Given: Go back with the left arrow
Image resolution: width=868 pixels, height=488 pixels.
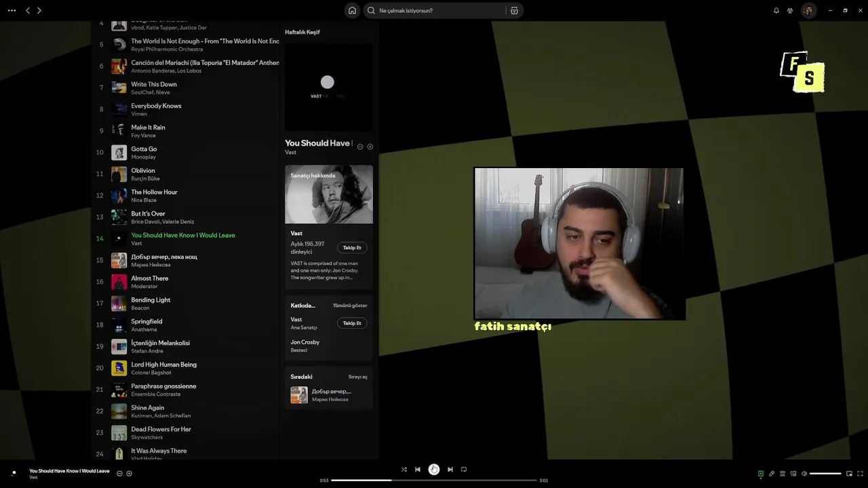Looking at the screenshot, I should coord(28,10).
